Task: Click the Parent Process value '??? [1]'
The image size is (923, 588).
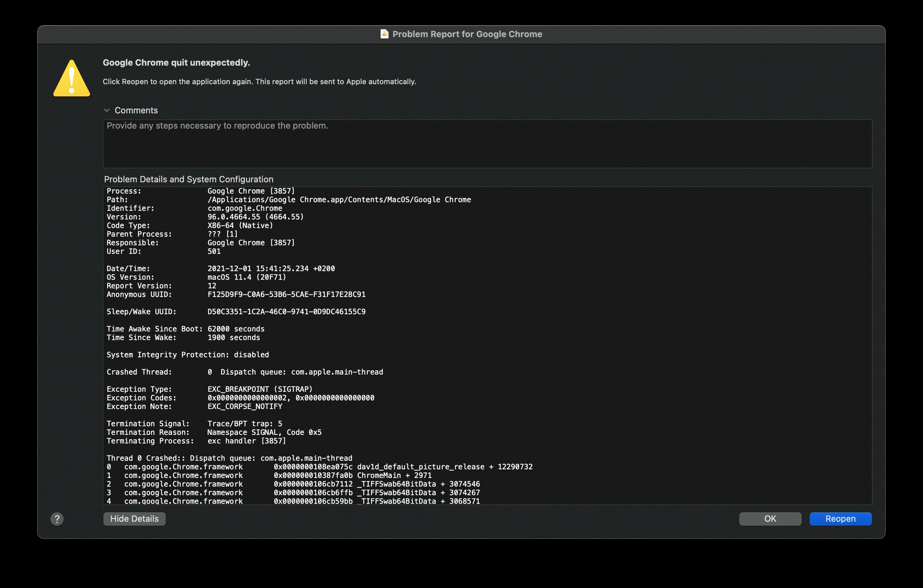Action: click(x=223, y=234)
